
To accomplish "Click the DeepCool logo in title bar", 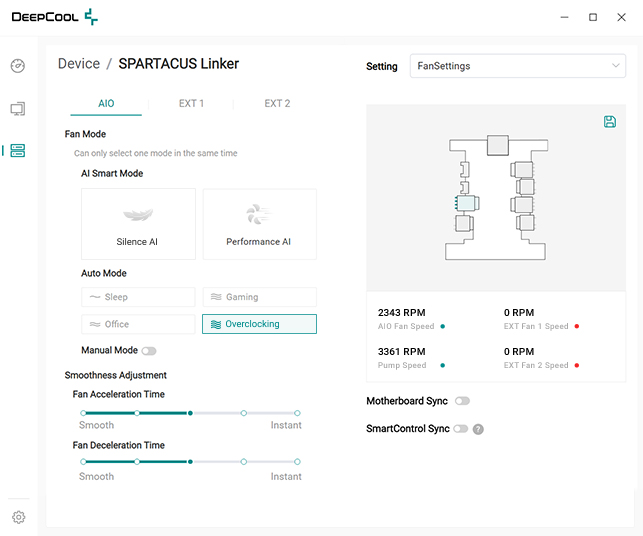I will tap(54, 17).
